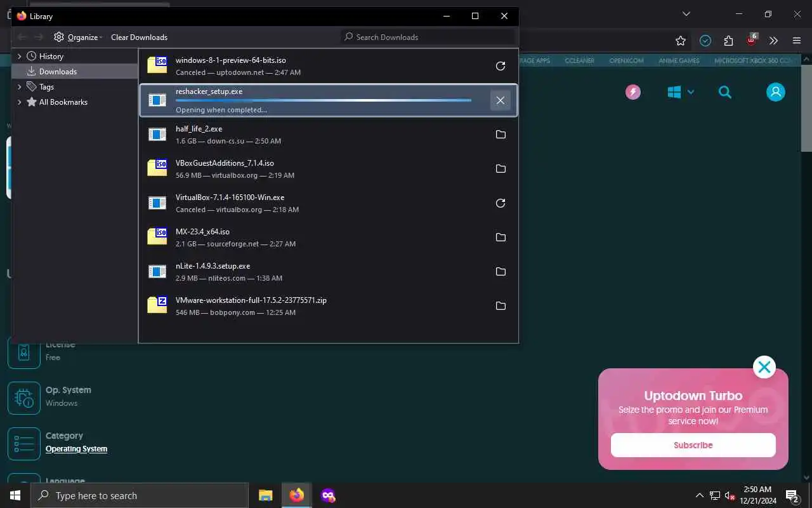Click the half_life_2.exe file icon
The height and width of the screenshot is (508, 812).
[157, 135]
